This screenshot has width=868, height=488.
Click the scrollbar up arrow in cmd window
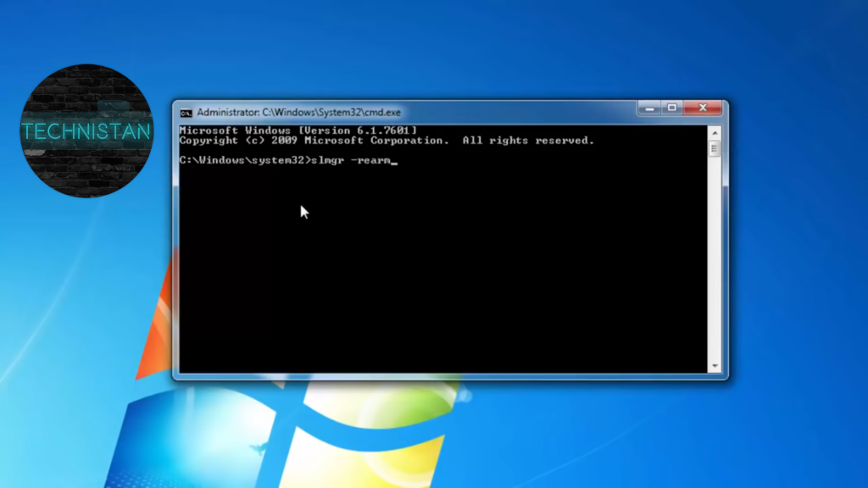715,133
